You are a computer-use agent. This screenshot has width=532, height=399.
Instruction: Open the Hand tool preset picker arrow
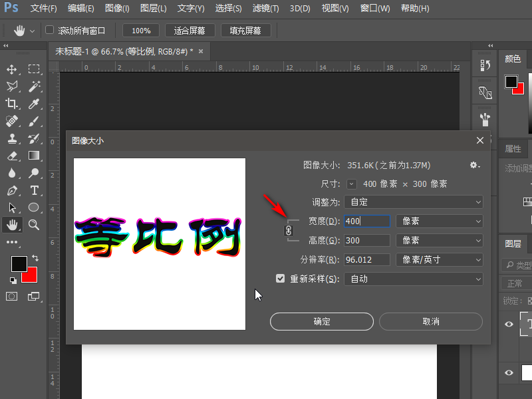pyautogui.click(x=32, y=31)
